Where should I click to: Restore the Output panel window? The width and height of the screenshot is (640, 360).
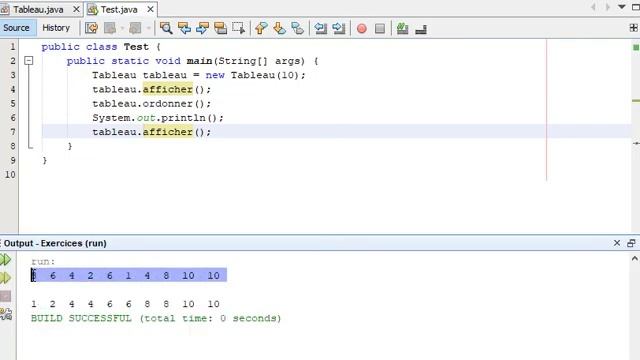(x=631, y=243)
